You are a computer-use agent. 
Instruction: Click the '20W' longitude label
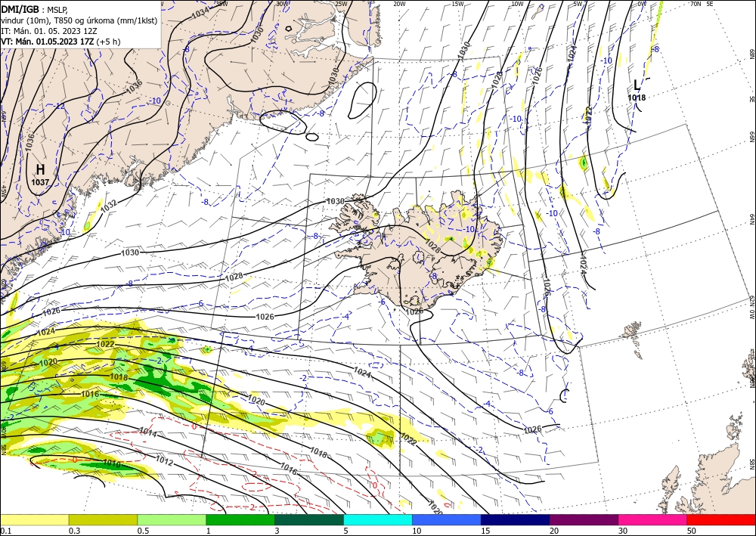399,4
